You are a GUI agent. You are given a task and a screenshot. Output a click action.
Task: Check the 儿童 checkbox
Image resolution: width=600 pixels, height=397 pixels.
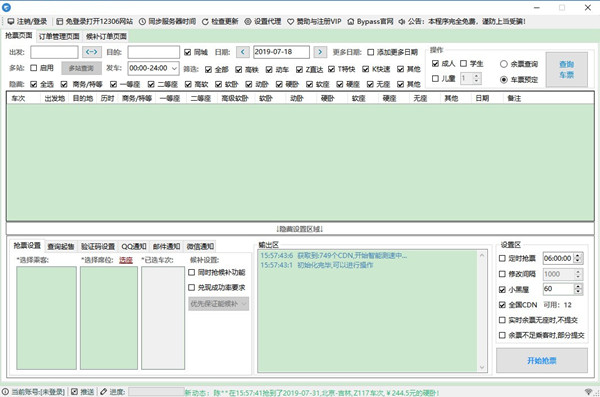point(435,78)
